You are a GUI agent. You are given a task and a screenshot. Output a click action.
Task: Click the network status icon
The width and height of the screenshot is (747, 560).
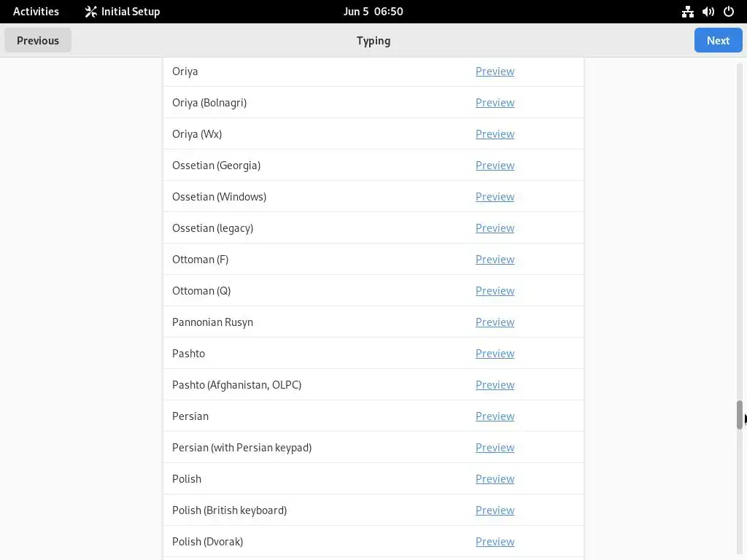pos(687,12)
